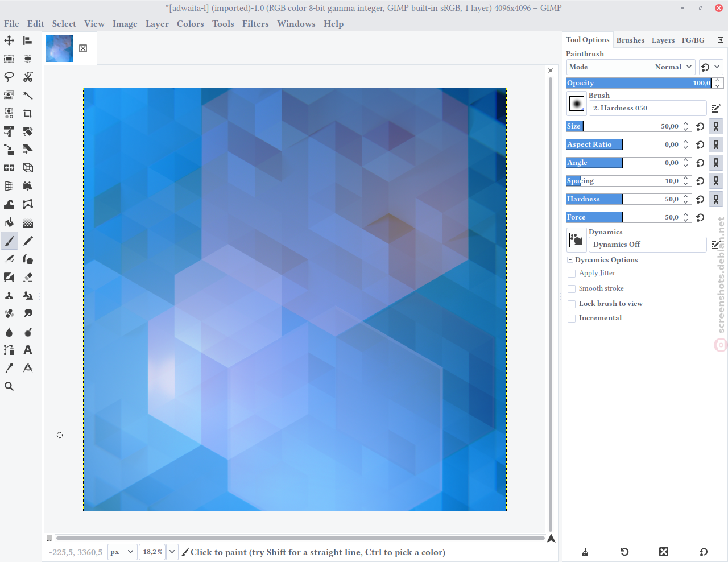Viewport: 728px width, 562px height.
Task: Select the Pencil tool
Action: [27, 241]
